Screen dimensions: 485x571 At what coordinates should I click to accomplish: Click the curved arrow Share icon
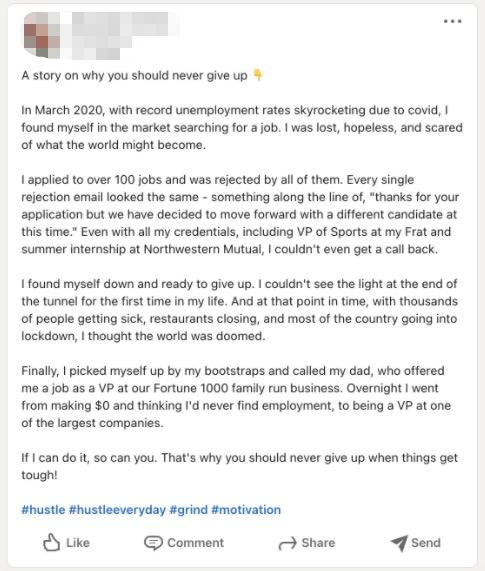tap(288, 544)
